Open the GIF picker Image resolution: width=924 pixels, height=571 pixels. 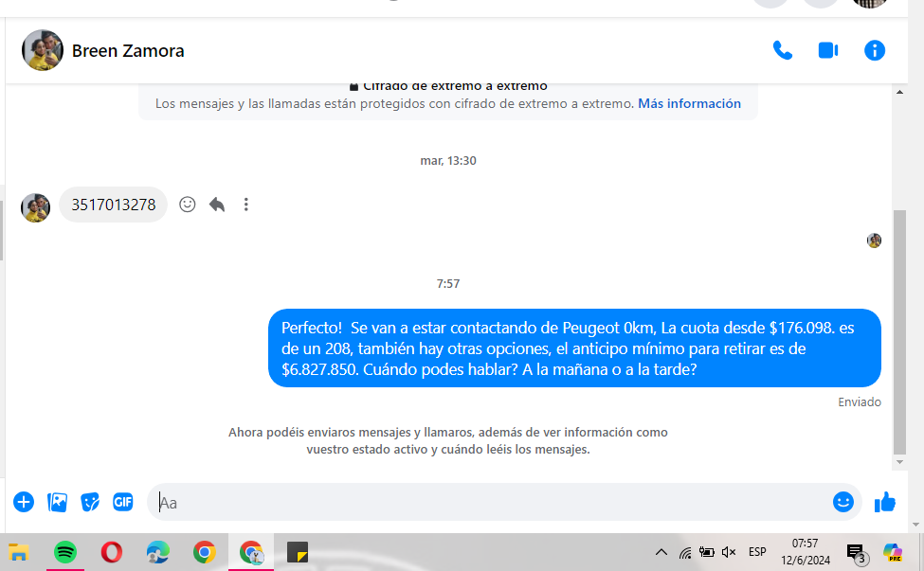[x=123, y=502]
